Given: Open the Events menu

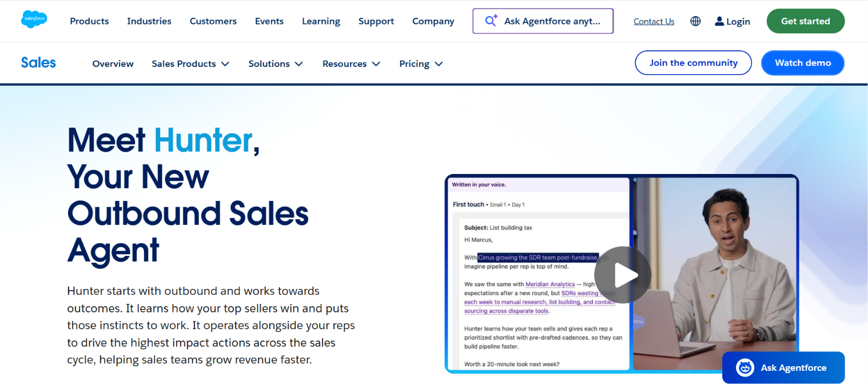Looking at the screenshot, I should click(269, 21).
